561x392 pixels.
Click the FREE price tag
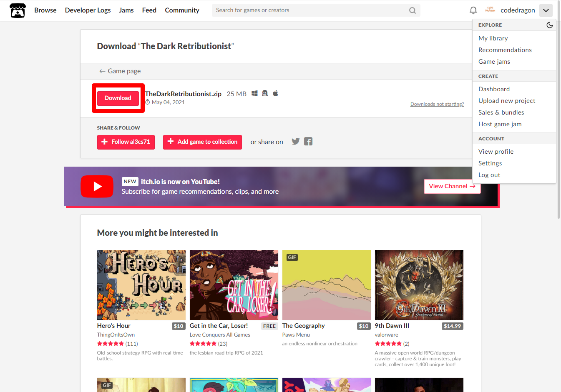point(269,326)
